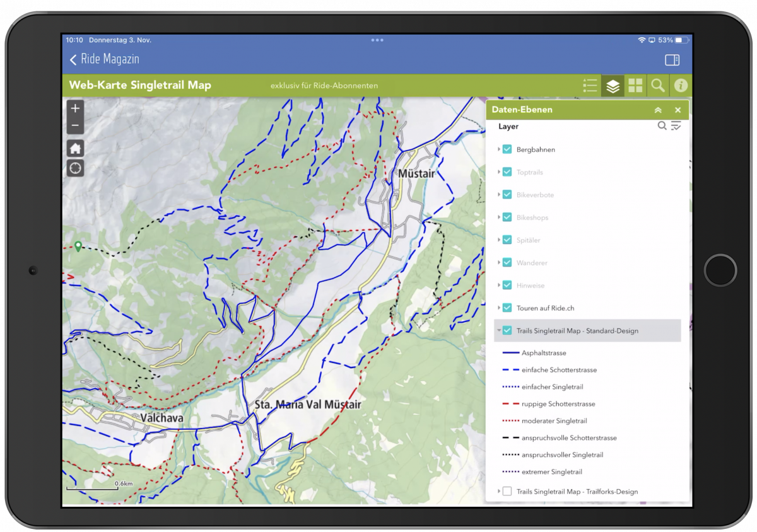Enable Trails Singletrail Map Trailforks-Design layer
Viewport: 757px width, 532px height.
click(x=507, y=492)
